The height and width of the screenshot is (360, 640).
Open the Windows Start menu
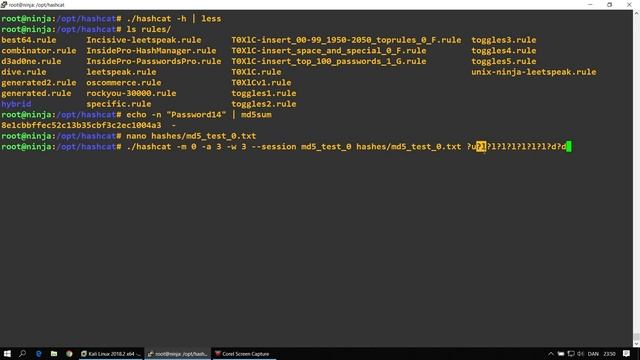tap(7, 353)
